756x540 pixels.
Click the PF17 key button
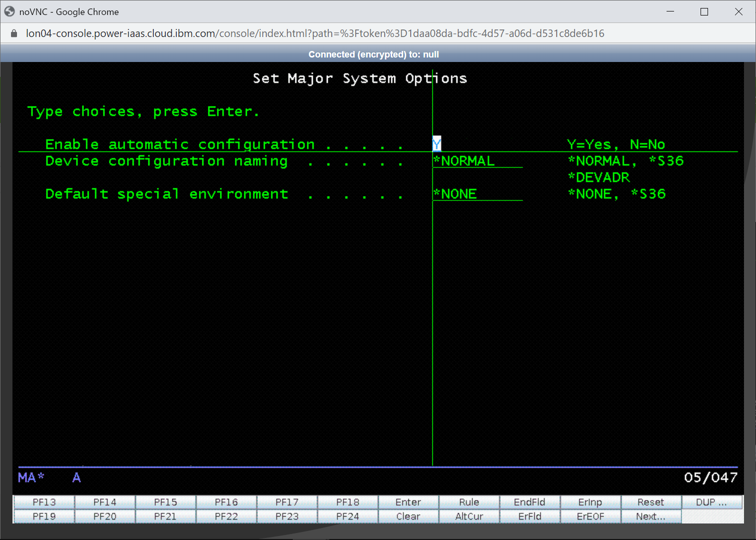(287, 502)
